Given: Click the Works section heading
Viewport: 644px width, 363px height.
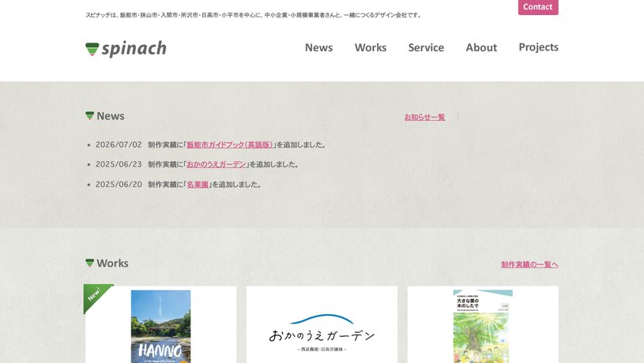Looking at the screenshot, I should (x=107, y=264).
